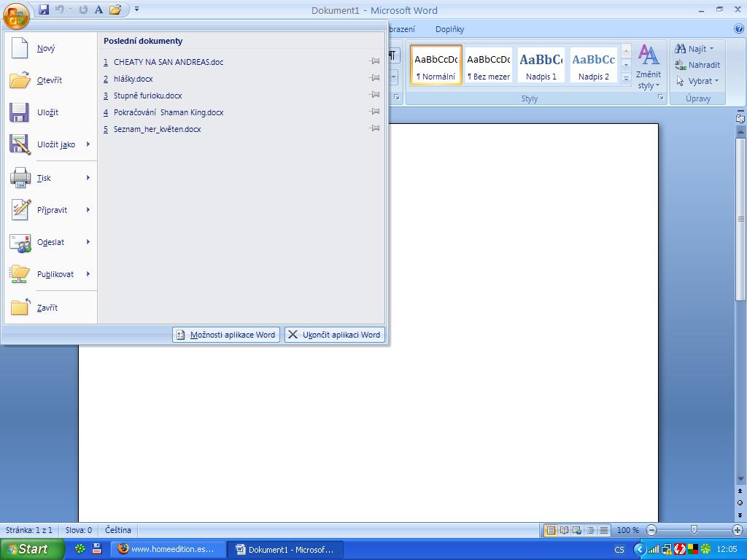Click the Save floppy icon in Quick Access toolbar
Image resolution: width=747 pixels, height=560 pixels.
tap(44, 9)
